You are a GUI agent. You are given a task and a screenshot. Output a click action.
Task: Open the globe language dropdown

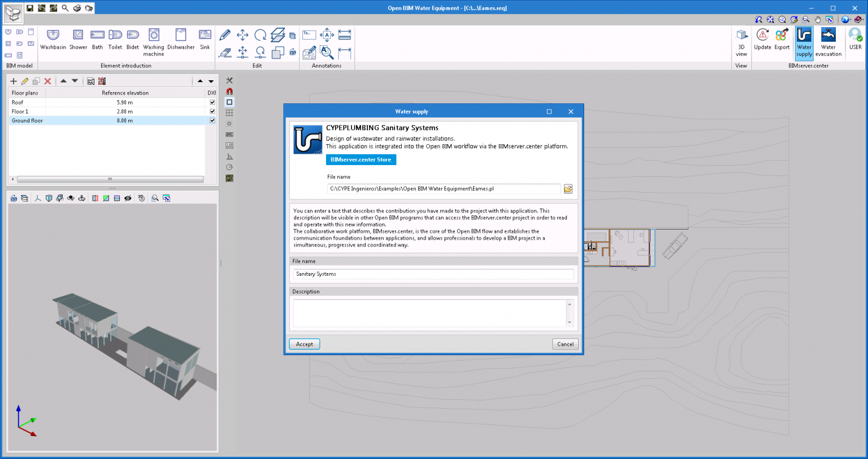pos(845,19)
